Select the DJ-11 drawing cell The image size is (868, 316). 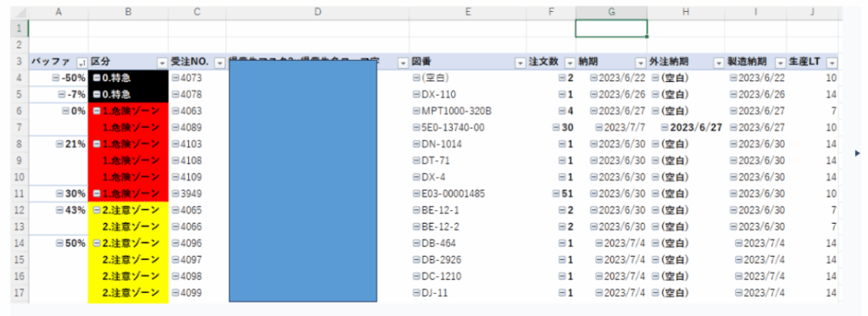pyautogui.click(x=468, y=293)
